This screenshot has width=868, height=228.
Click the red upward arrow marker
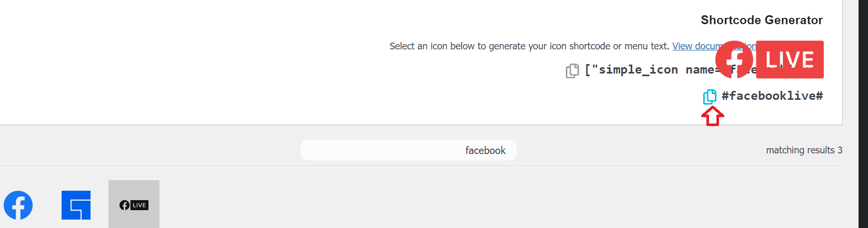[713, 117]
